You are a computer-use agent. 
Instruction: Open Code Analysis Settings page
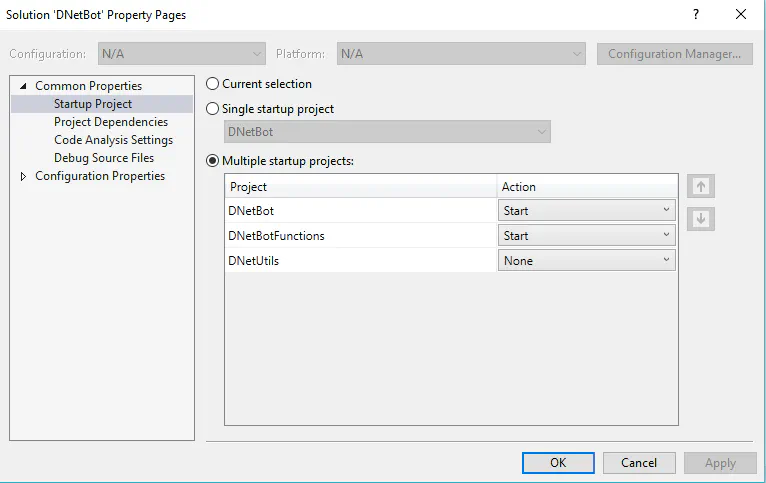113,140
